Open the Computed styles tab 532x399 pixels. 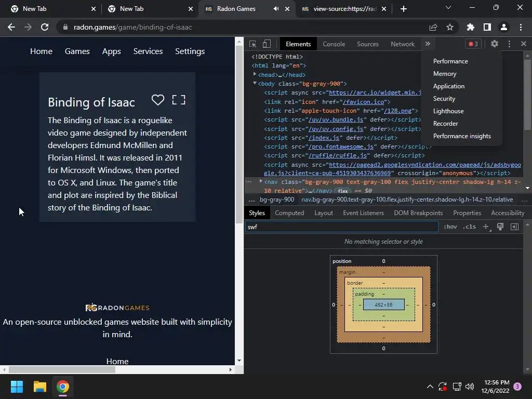[x=289, y=212]
